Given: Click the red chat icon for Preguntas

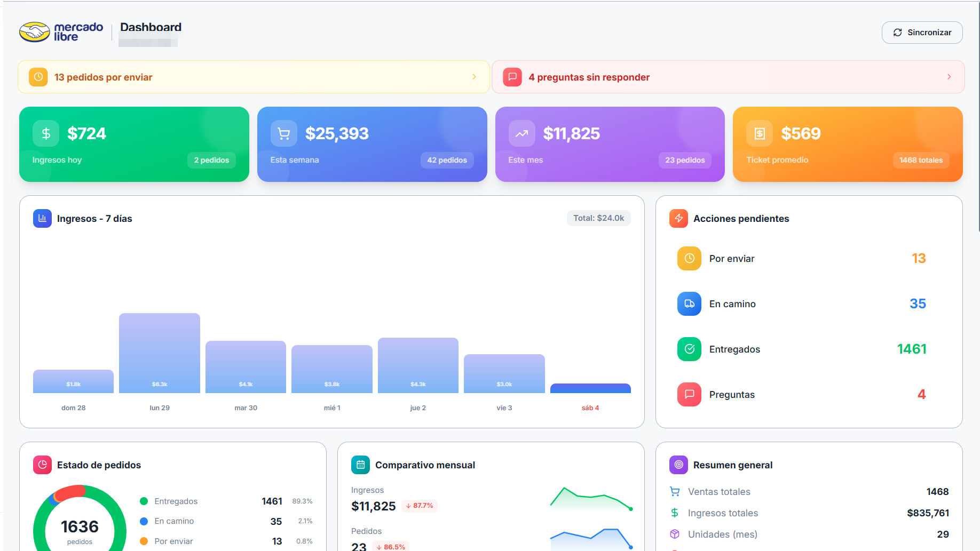Looking at the screenshot, I should tap(689, 394).
